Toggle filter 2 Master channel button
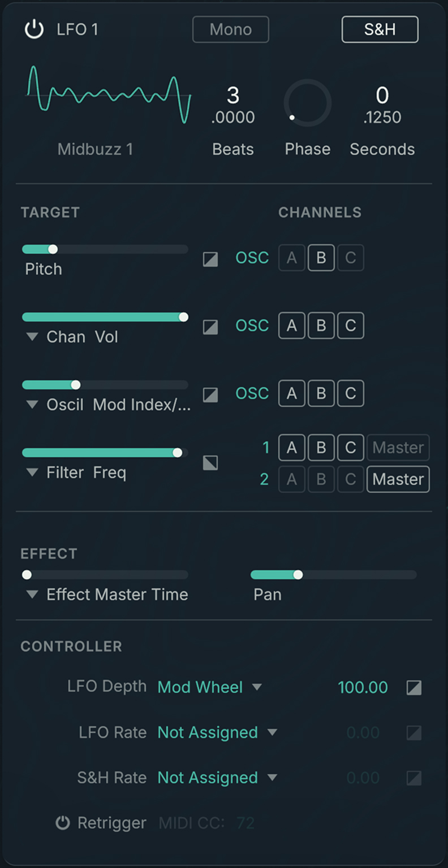This screenshot has width=448, height=868. tap(398, 479)
